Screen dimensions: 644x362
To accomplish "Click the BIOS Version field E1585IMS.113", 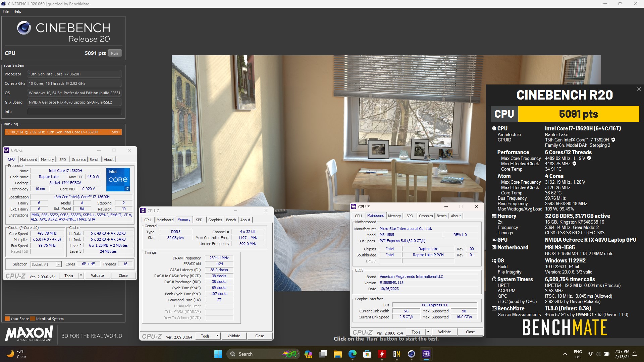I will (428, 283).
